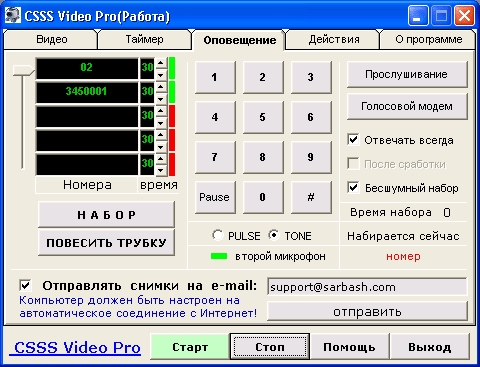Viewport: 480px width, 367px height.
Task: Open the CSSS Video Pro link
Action: (77, 348)
